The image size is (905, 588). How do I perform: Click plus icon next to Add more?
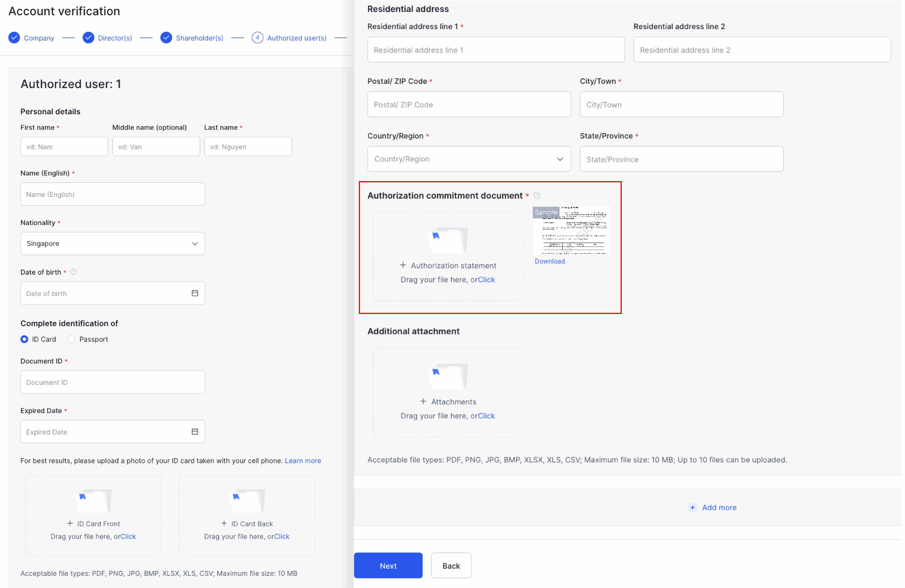click(x=692, y=507)
